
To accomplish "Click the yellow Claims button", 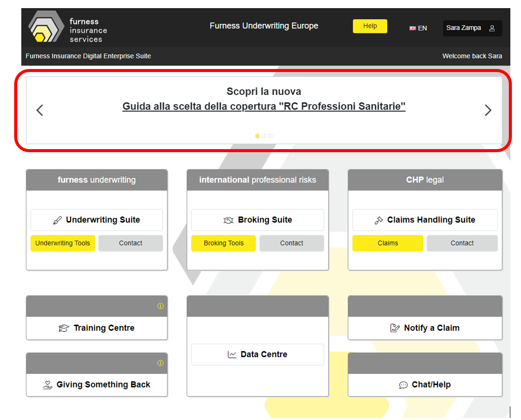I will [x=388, y=243].
